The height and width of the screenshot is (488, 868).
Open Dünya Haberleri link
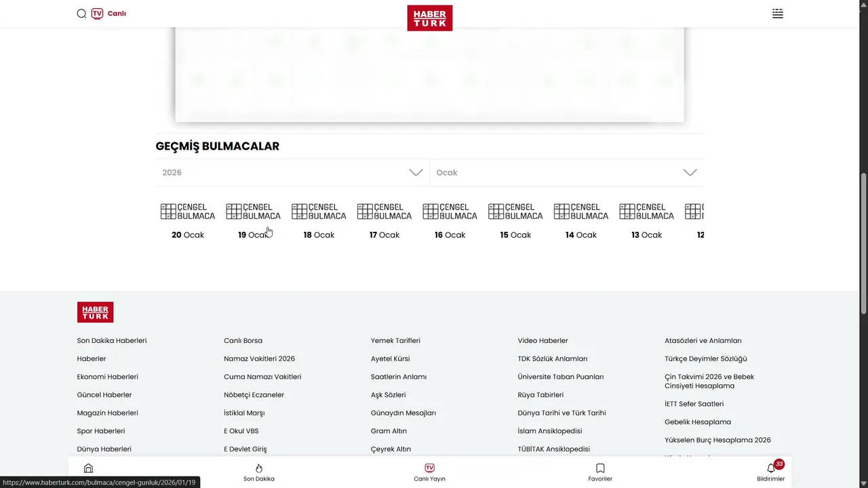[104, 449]
